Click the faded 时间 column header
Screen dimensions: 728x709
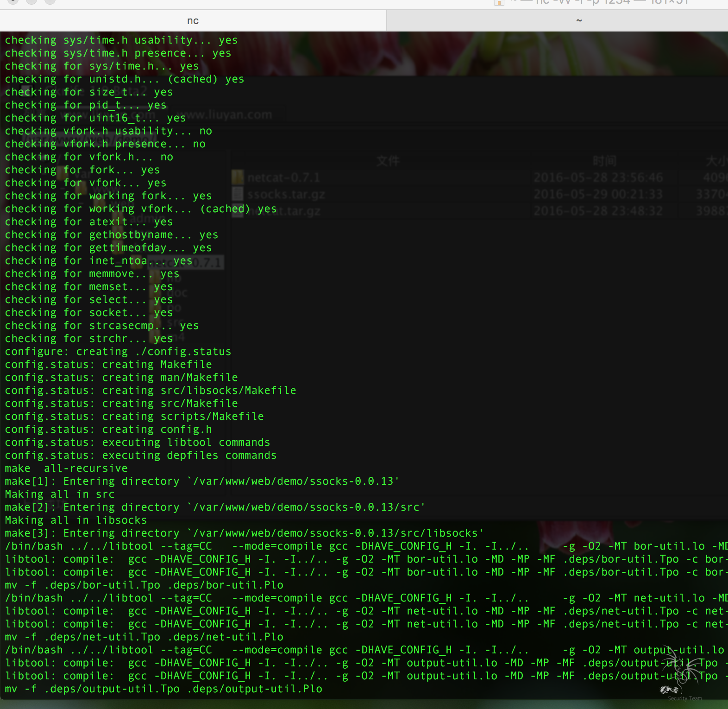[604, 161]
